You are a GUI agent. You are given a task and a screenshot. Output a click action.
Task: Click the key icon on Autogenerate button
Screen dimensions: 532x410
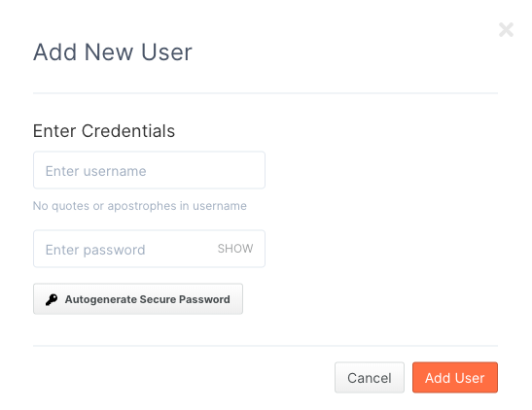[x=52, y=299]
